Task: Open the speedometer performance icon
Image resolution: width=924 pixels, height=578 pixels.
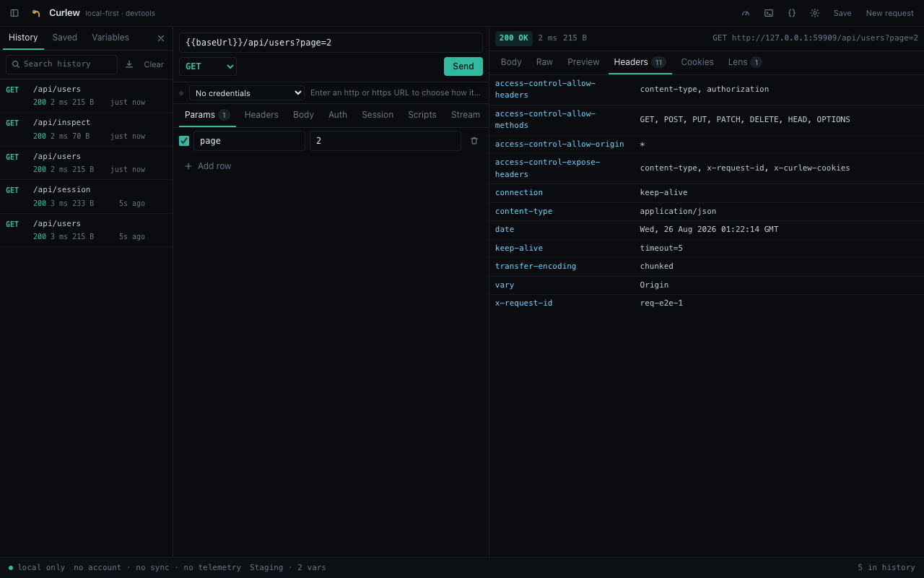Action: click(x=746, y=13)
